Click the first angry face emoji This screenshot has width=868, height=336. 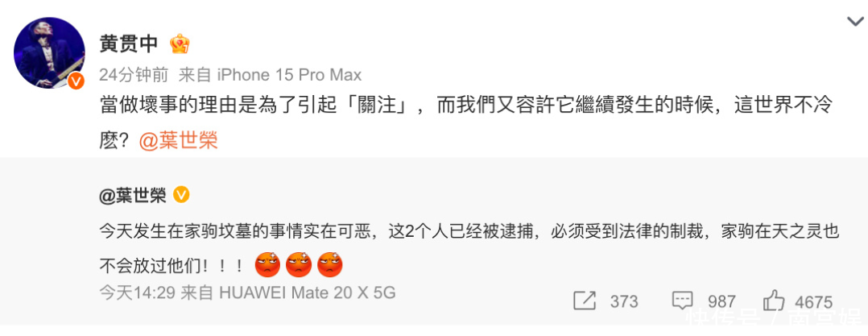point(267,264)
